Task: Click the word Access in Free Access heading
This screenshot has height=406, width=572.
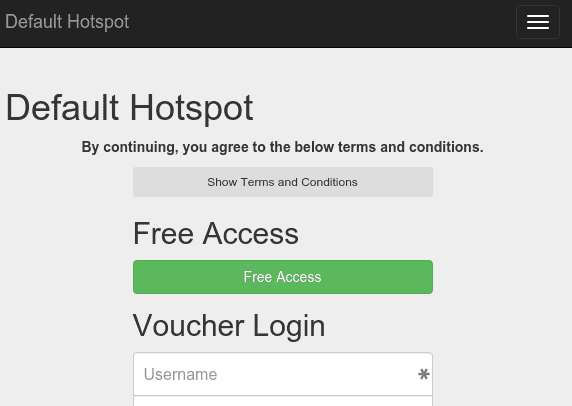Action: pos(251,234)
